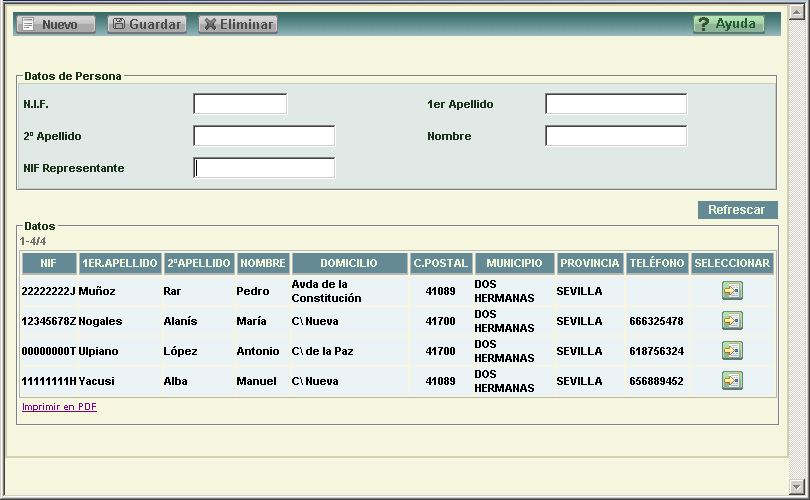Open Ayuda help
This screenshot has width=810, height=500.
(x=728, y=24)
